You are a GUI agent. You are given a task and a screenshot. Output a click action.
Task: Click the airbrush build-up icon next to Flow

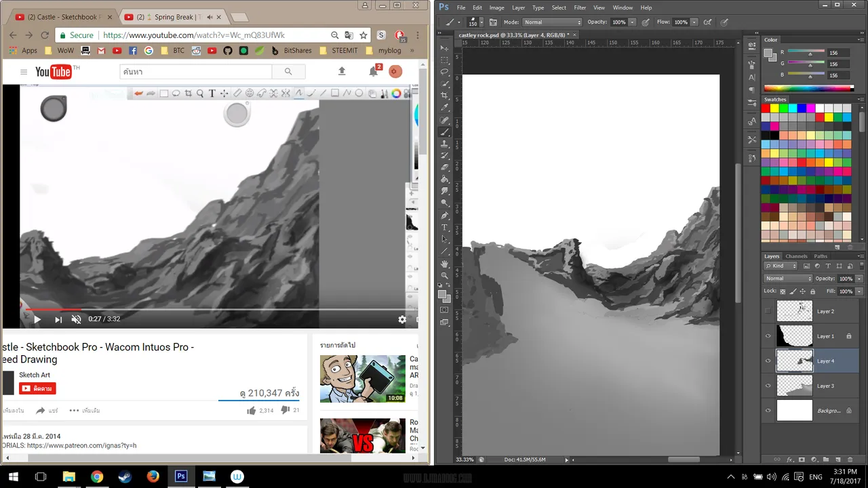(708, 22)
